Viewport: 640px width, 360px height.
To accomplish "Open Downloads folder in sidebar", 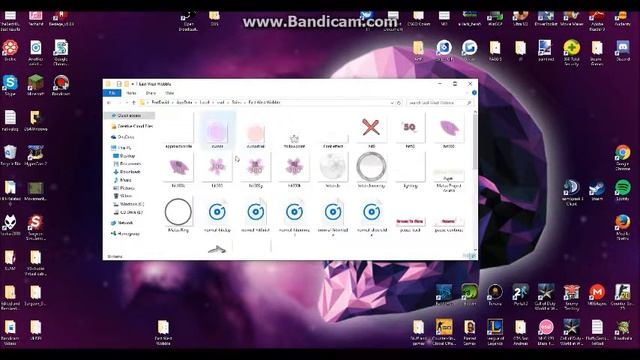I will 127,172.
